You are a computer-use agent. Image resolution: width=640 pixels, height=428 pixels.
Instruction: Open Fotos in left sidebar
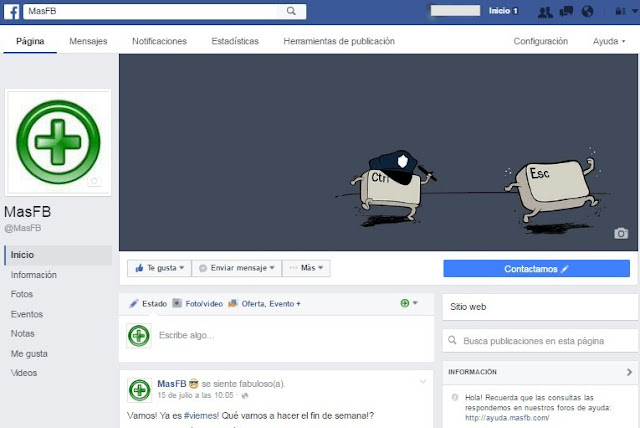pos(22,294)
